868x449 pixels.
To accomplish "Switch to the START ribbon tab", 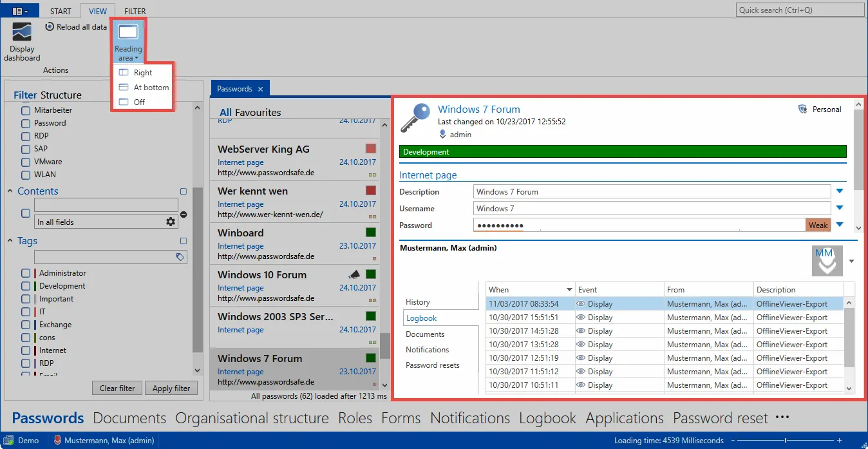I will coord(61,11).
